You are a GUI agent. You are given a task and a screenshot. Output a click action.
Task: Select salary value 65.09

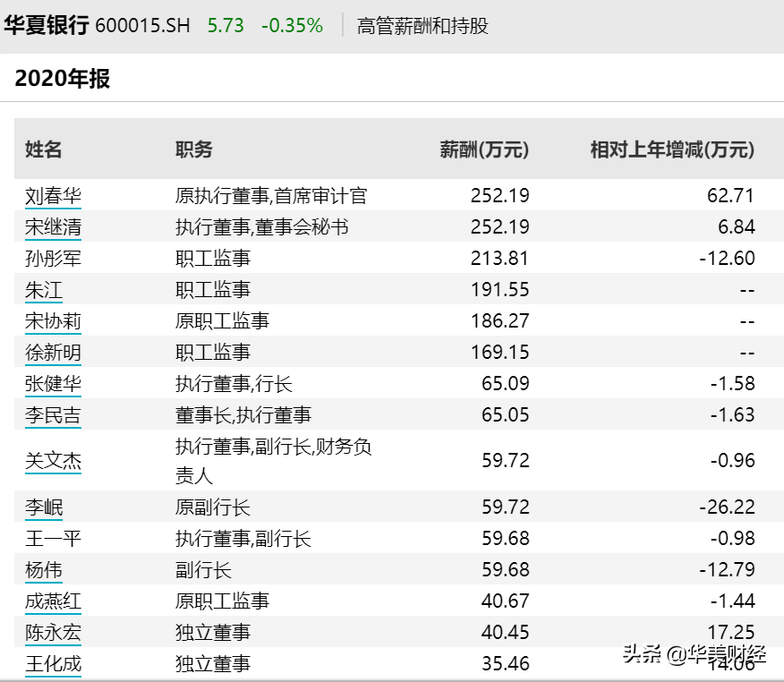pos(505,384)
